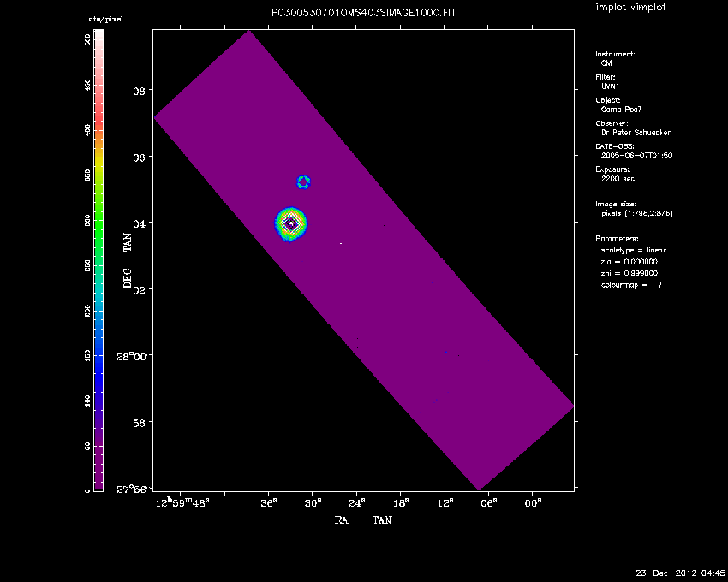Click the declination tick label 27°56'
This screenshot has height=582, width=728.
coord(132,490)
